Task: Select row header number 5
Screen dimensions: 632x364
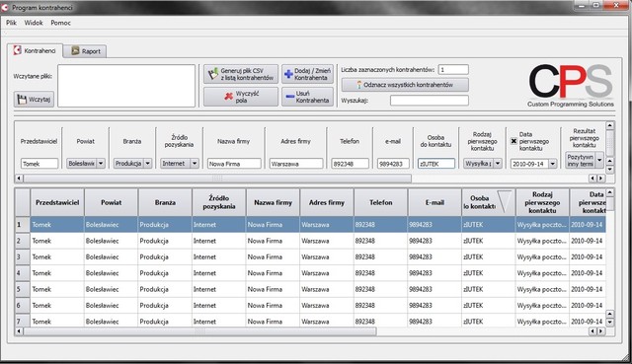Action: 23,289
